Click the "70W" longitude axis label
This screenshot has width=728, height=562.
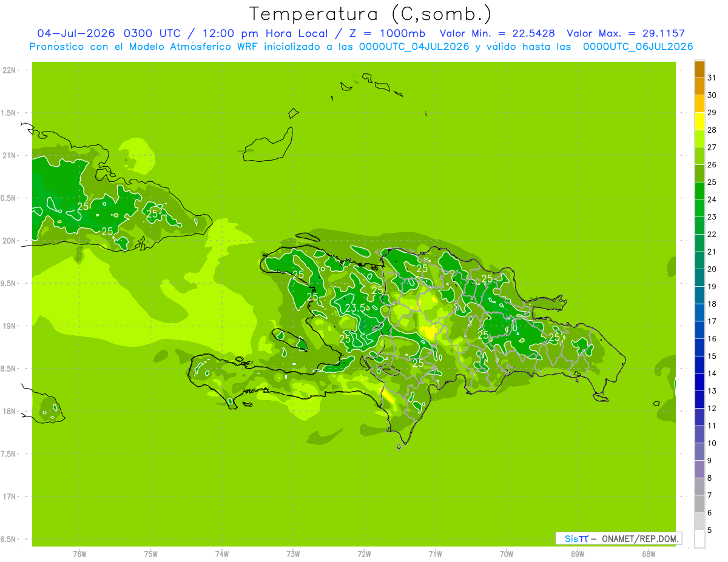click(507, 554)
